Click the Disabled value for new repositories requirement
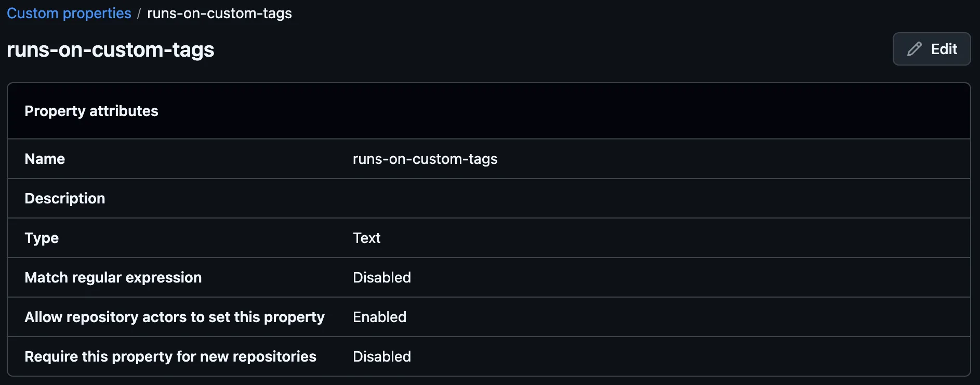 point(381,356)
